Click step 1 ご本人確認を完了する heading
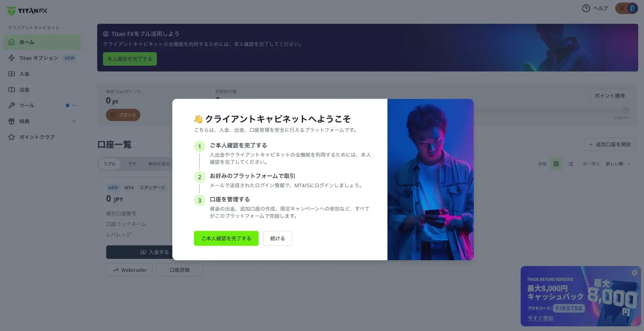 click(x=238, y=145)
